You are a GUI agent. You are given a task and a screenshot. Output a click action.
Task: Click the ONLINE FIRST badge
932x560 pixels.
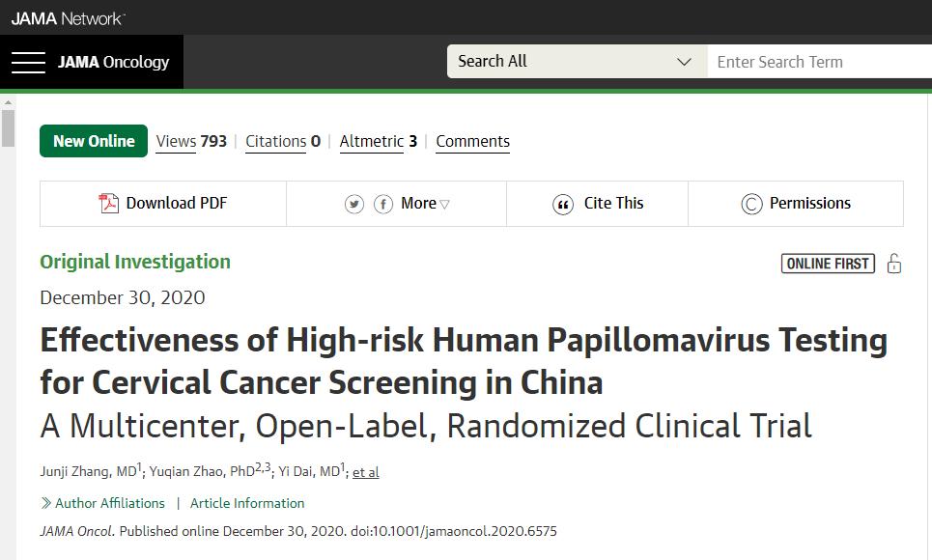(x=828, y=264)
